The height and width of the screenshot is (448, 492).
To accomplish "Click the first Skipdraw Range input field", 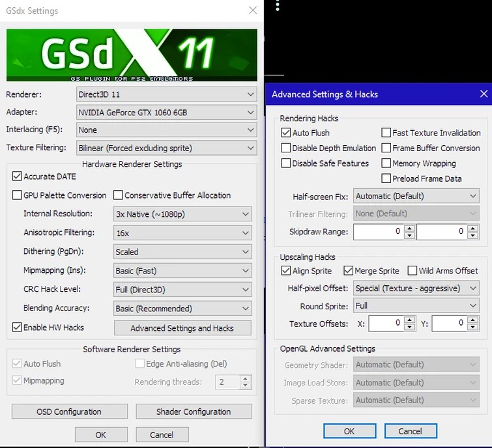I will (x=379, y=232).
